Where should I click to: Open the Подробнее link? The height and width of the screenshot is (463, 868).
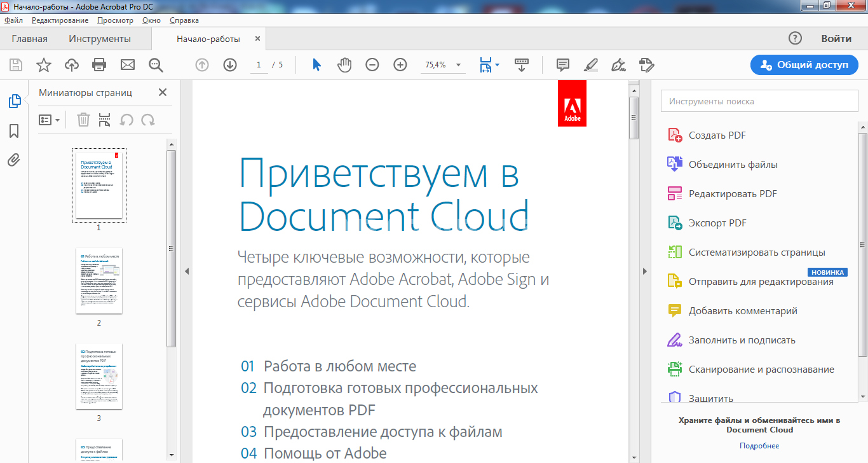pos(759,446)
